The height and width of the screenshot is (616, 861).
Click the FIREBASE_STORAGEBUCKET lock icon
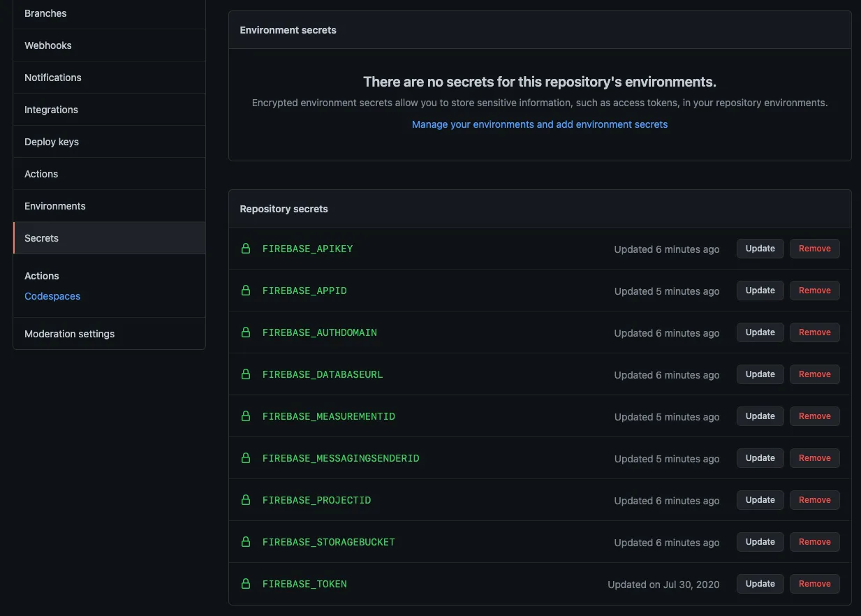tap(246, 542)
